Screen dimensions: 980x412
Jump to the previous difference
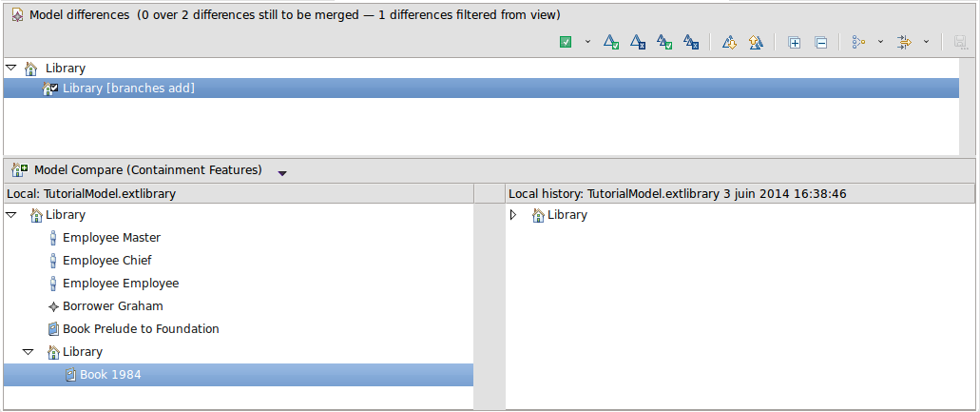(756, 42)
